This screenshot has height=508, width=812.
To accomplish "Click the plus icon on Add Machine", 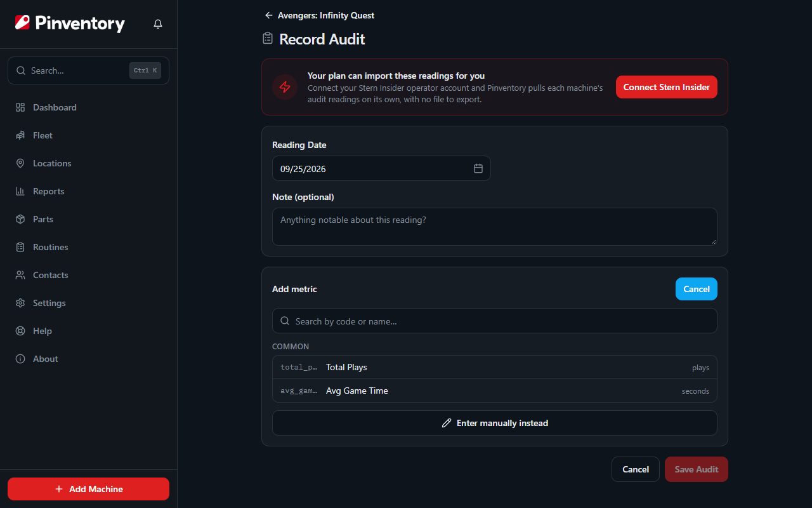I will tap(59, 489).
